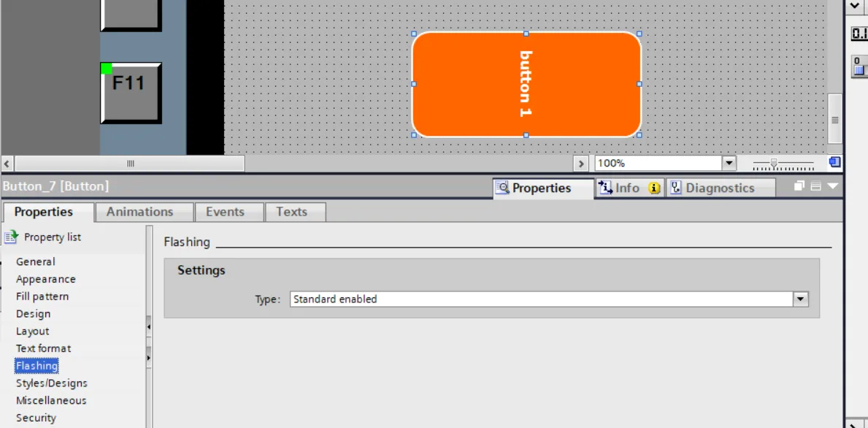Switch to the Animations tab
This screenshot has width=868, height=428.
(x=140, y=212)
